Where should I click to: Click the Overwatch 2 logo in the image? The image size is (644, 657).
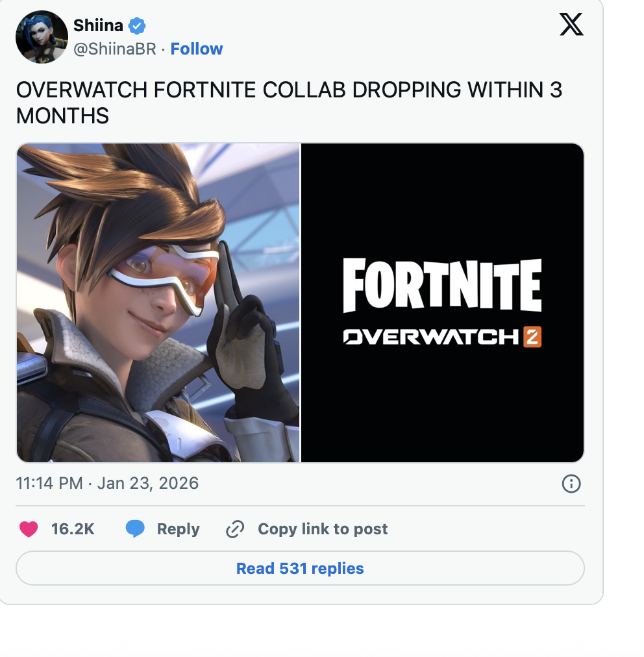pos(443,337)
